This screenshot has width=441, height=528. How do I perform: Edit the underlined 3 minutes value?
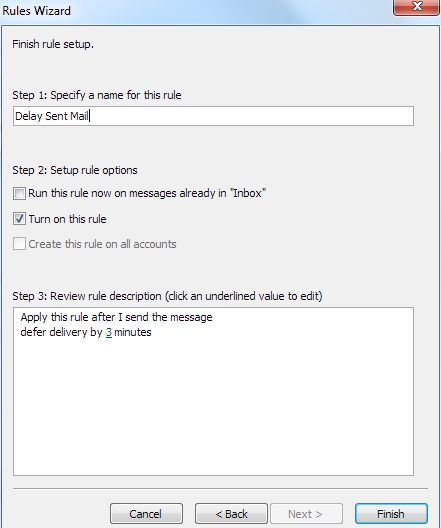tap(109, 332)
